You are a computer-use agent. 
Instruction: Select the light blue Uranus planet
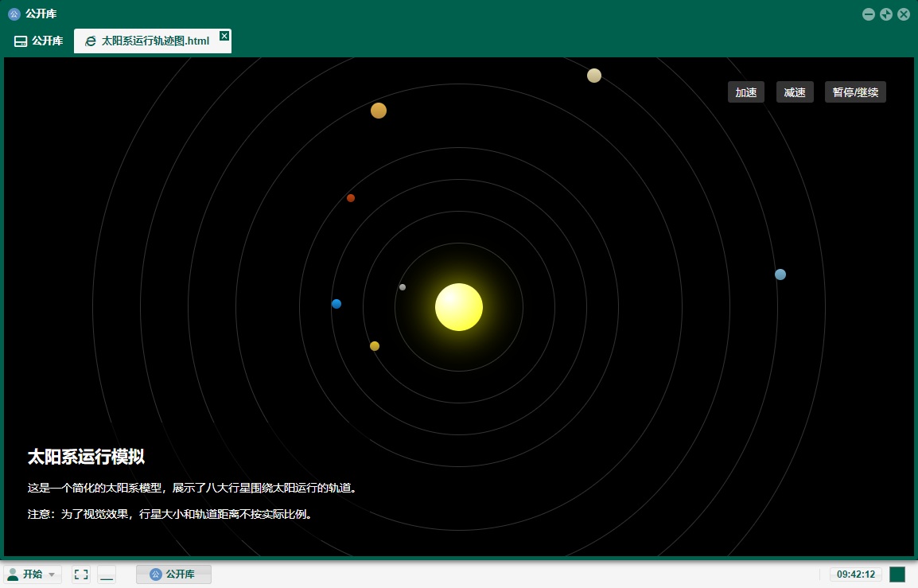[x=780, y=275]
